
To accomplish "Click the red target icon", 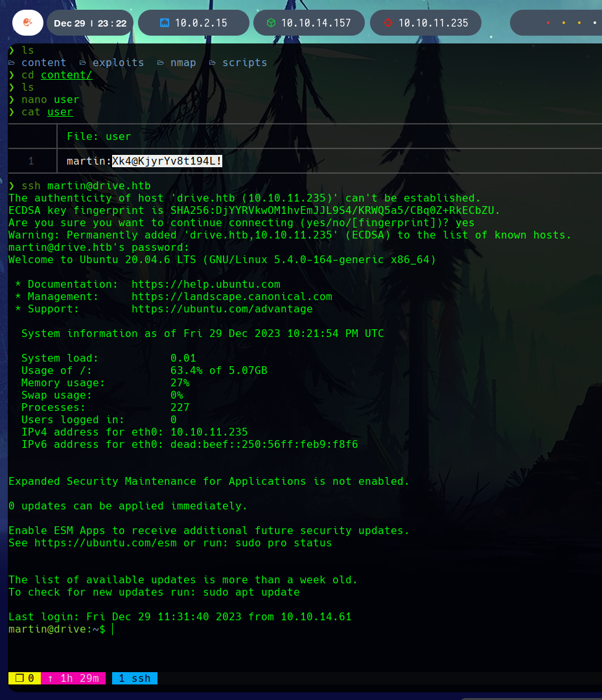I will coord(388,23).
